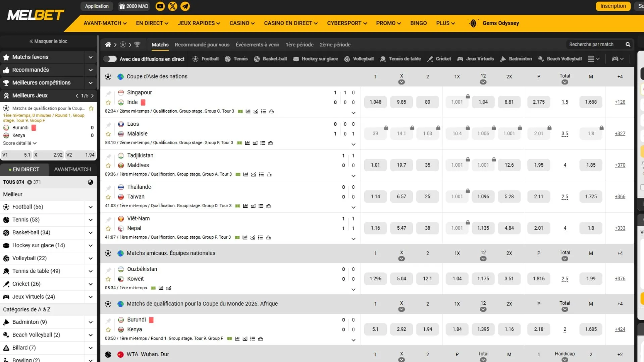Open +128 more markets link
The width and height of the screenshot is (644, 362).
click(620, 102)
